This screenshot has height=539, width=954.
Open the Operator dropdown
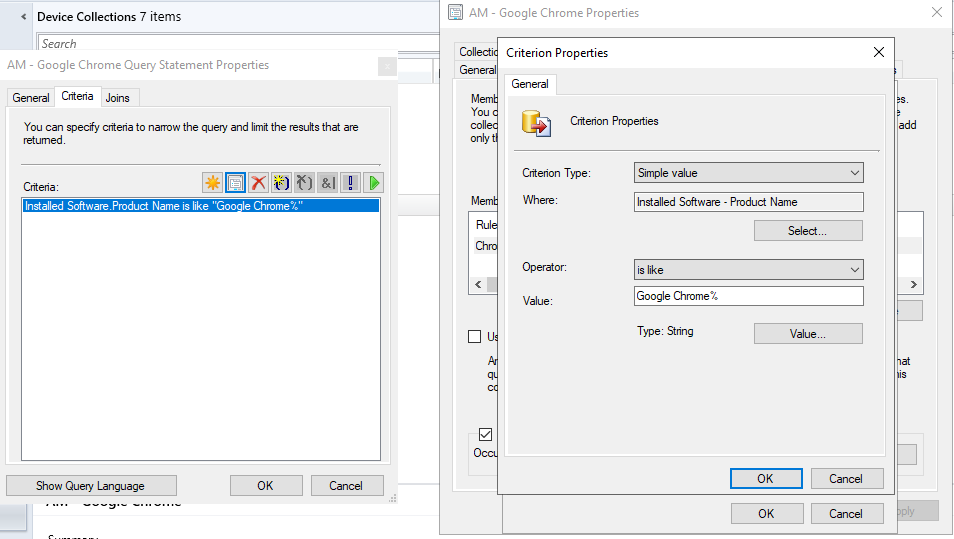click(x=748, y=270)
